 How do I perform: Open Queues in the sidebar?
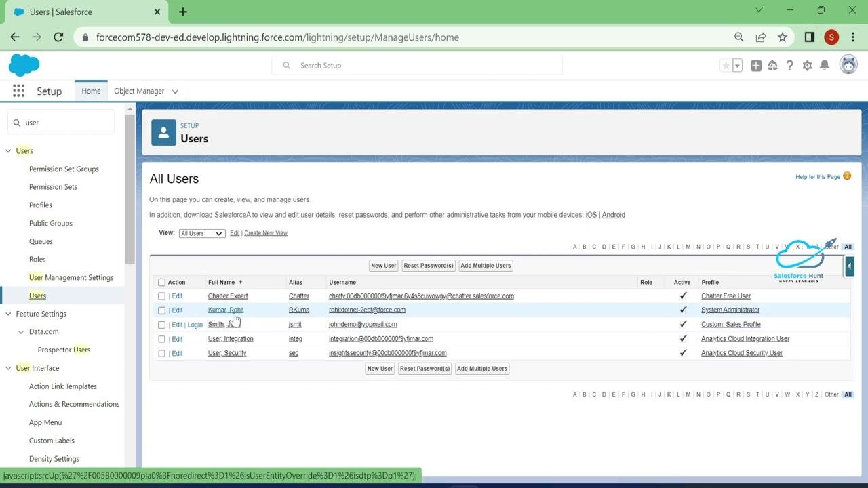click(41, 241)
